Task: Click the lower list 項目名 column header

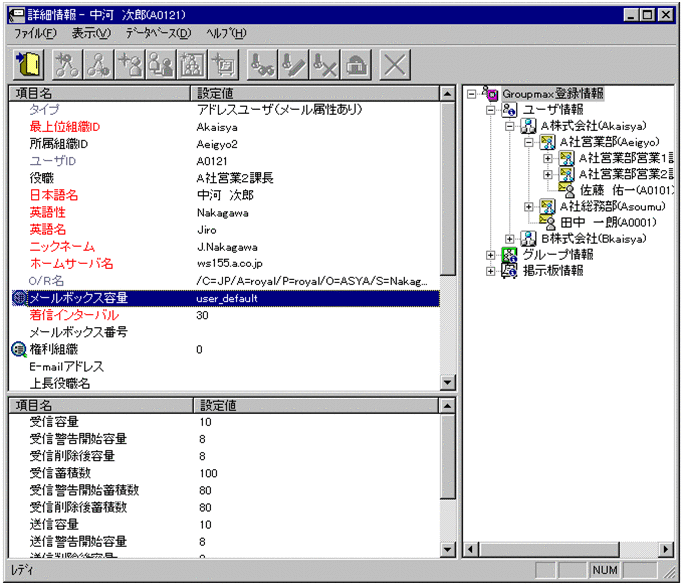Action: [101, 405]
